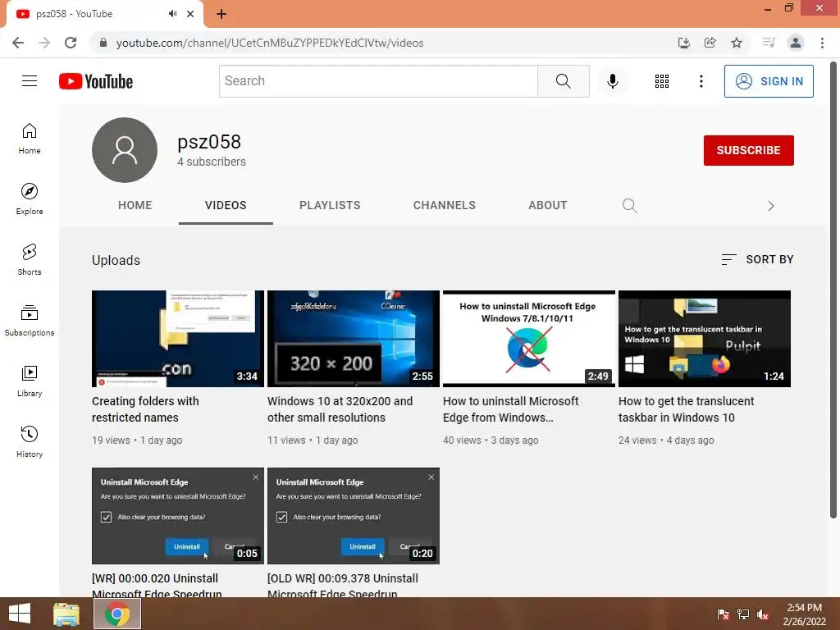Go to Home in the sidebar
Screen dimensions: 840x630
coord(30,139)
